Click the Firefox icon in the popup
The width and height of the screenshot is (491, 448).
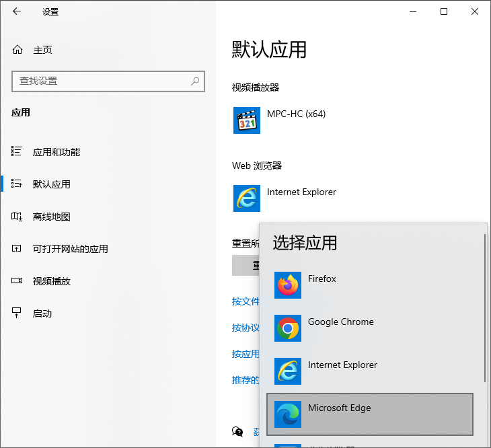pyautogui.click(x=288, y=285)
